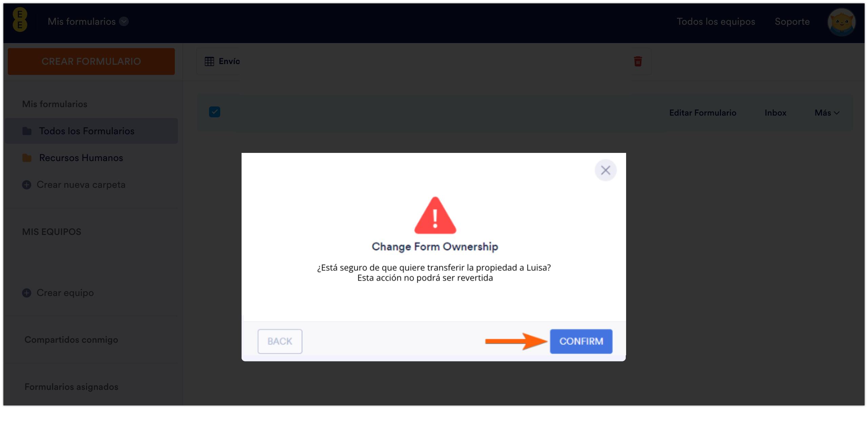Open Editar Formulario link
The image size is (868, 438).
coord(703,113)
